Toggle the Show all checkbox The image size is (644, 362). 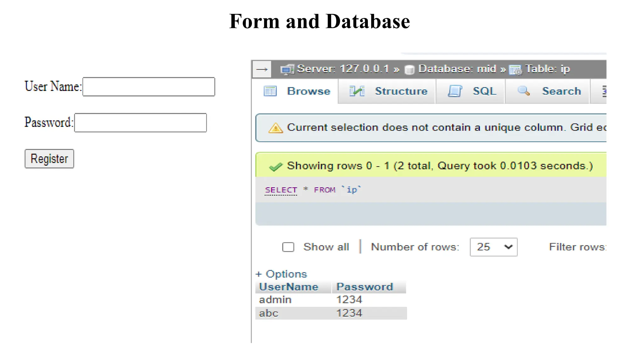288,247
